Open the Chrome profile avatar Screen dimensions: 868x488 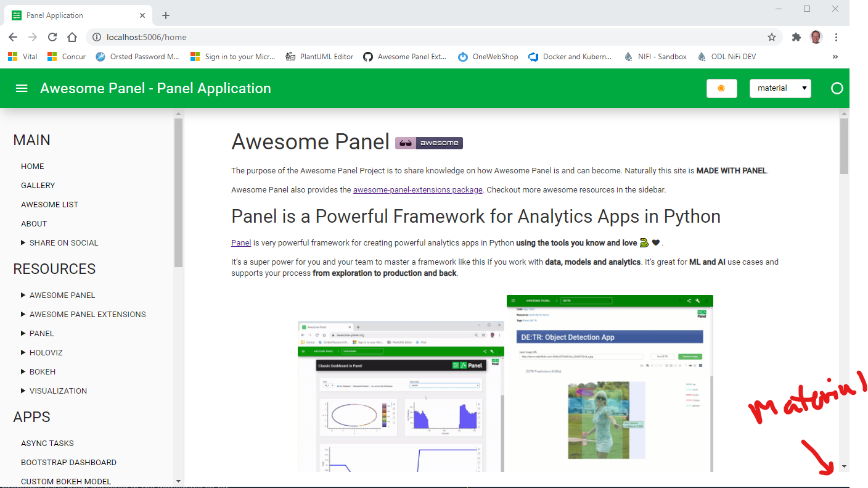[816, 37]
